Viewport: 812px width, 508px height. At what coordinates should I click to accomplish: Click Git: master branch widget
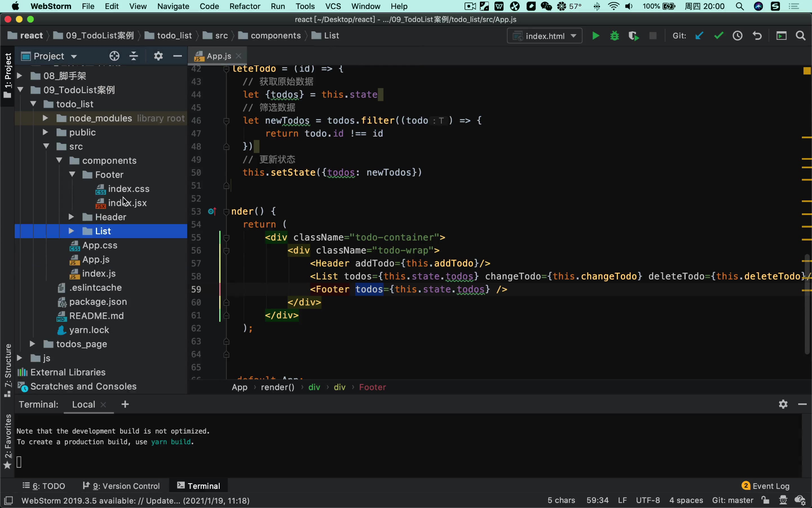tap(732, 500)
